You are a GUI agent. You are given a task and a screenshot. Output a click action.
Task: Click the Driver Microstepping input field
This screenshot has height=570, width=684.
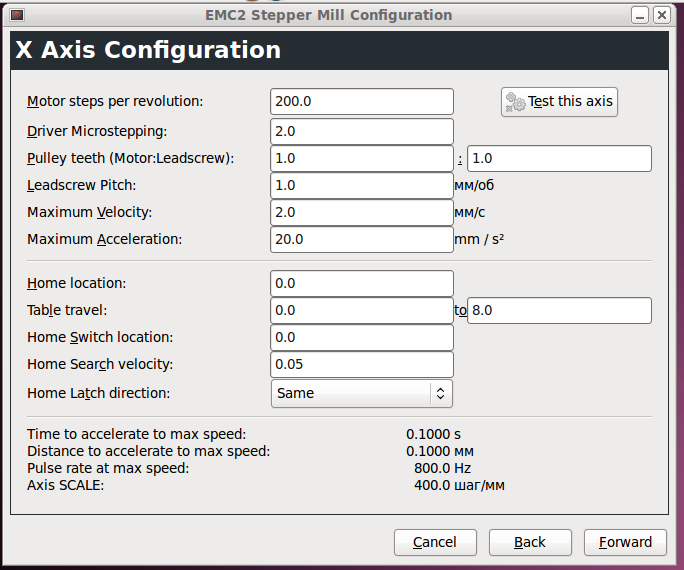(362, 131)
